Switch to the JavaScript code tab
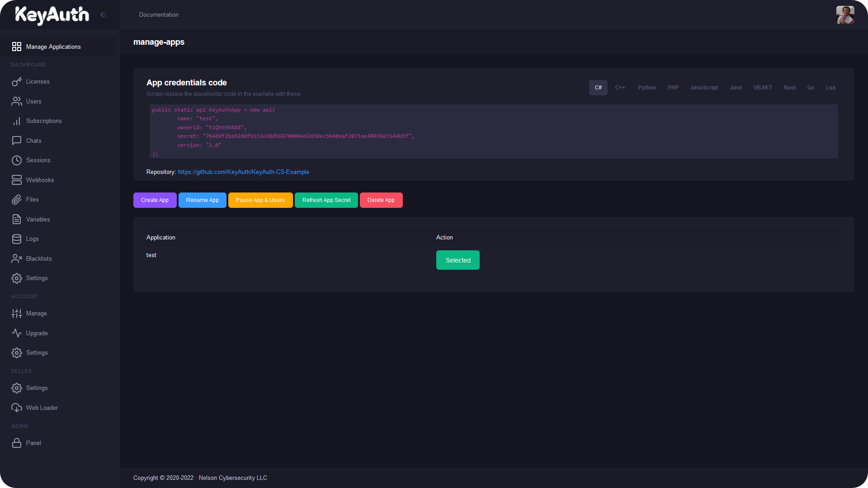The image size is (868, 488). (703, 87)
